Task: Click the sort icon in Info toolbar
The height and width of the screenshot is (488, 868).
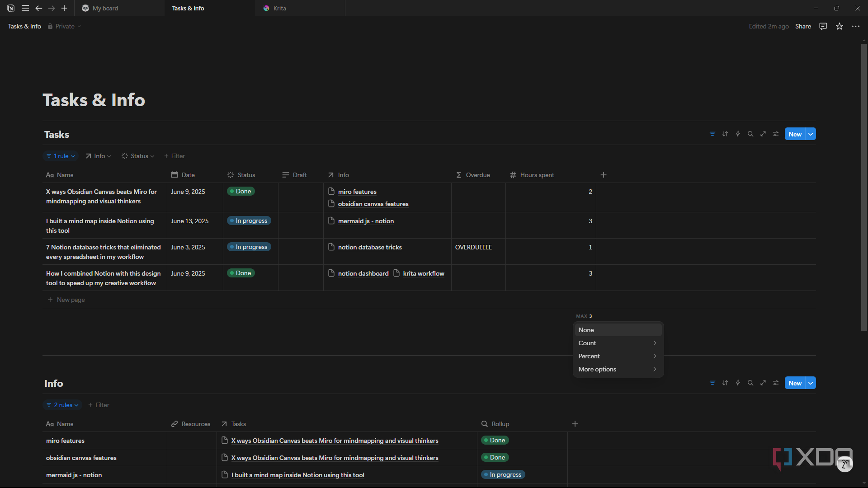Action: coord(725,383)
